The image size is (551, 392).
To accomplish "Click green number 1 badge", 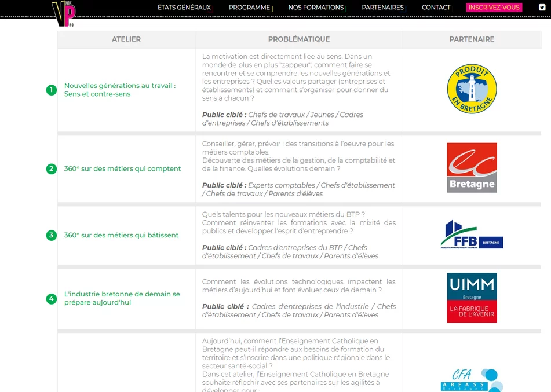I will [52, 90].
